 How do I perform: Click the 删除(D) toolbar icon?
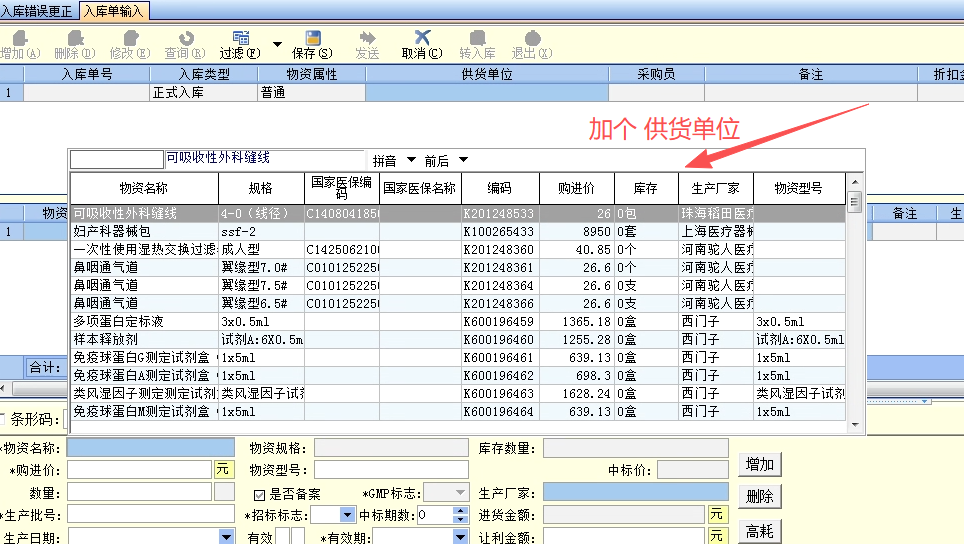(x=74, y=45)
